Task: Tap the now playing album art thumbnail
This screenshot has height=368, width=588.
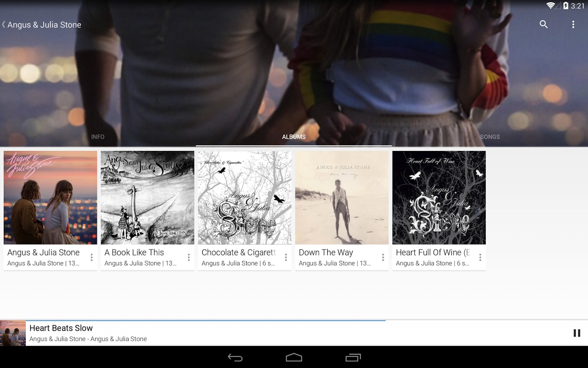Action: click(x=13, y=333)
